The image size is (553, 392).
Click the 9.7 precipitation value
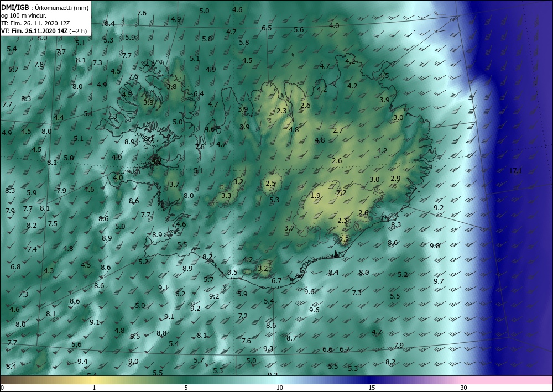tap(439, 281)
